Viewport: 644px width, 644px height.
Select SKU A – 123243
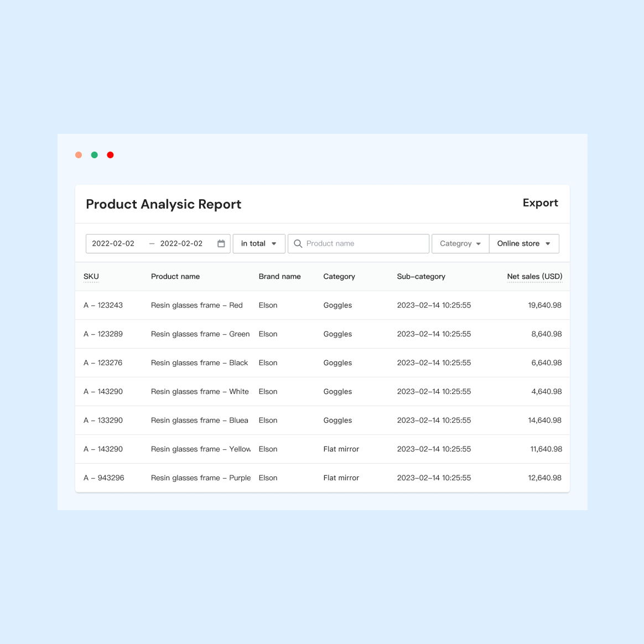103,305
